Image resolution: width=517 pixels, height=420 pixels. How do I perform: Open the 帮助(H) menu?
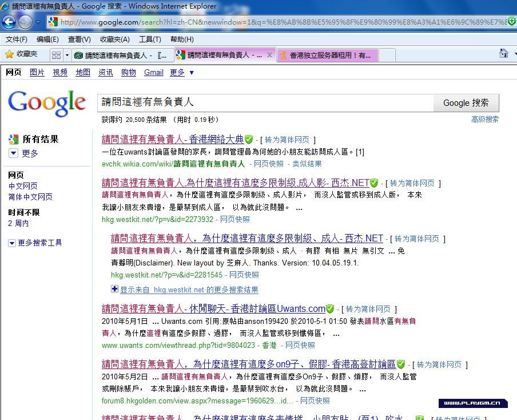click(x=182, y=39)
